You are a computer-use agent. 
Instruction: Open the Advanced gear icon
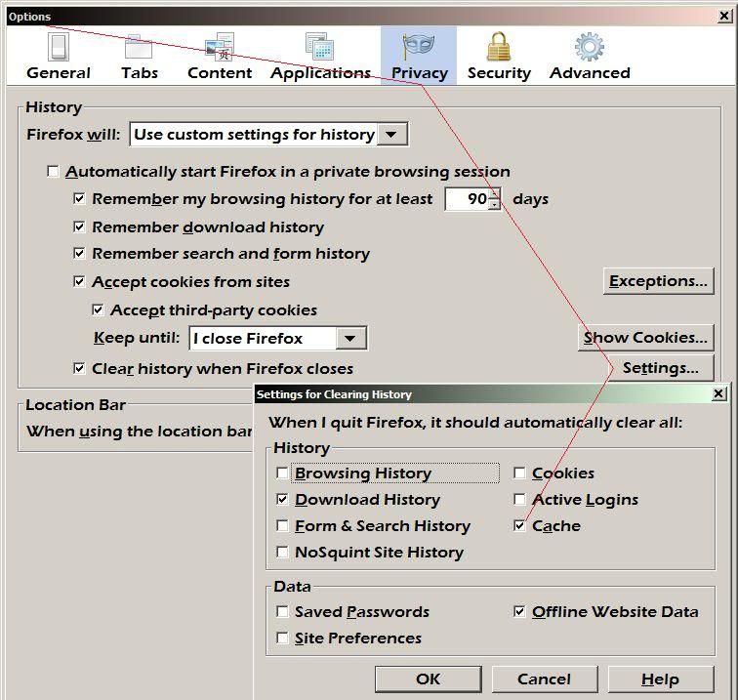point(590,47)
